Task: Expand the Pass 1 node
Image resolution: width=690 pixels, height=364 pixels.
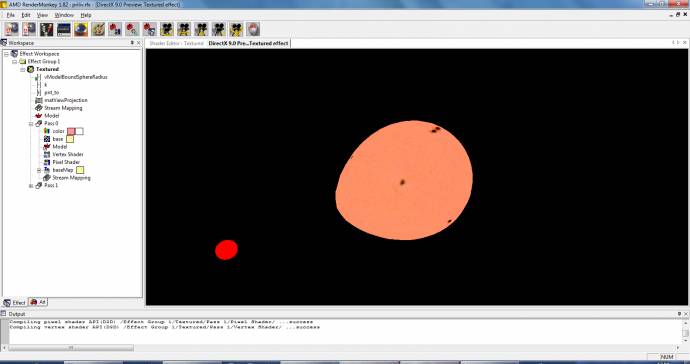Action: pos(31,186)
